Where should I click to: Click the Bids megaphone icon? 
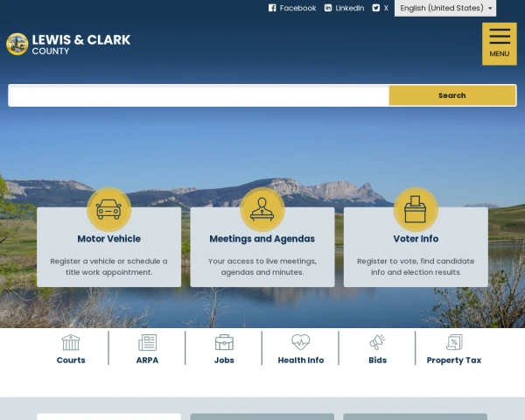[377, 342]
